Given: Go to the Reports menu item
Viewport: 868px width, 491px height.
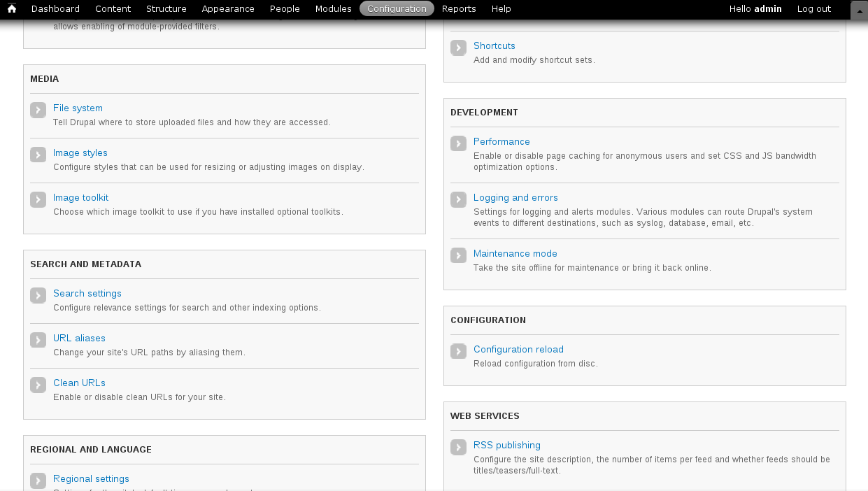Looking at the screenshot, I should pos(459,9).
